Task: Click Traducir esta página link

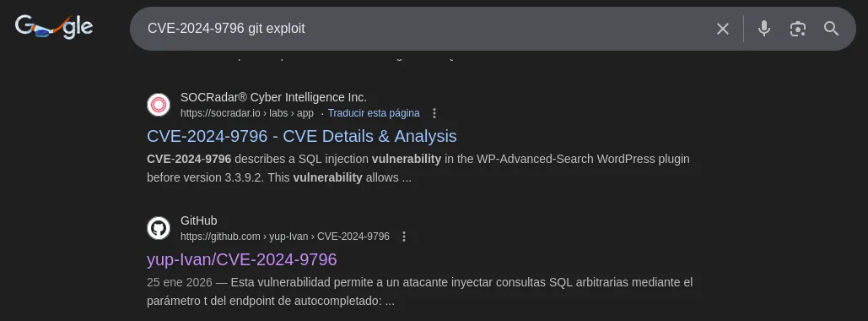Action: [374, 113]
